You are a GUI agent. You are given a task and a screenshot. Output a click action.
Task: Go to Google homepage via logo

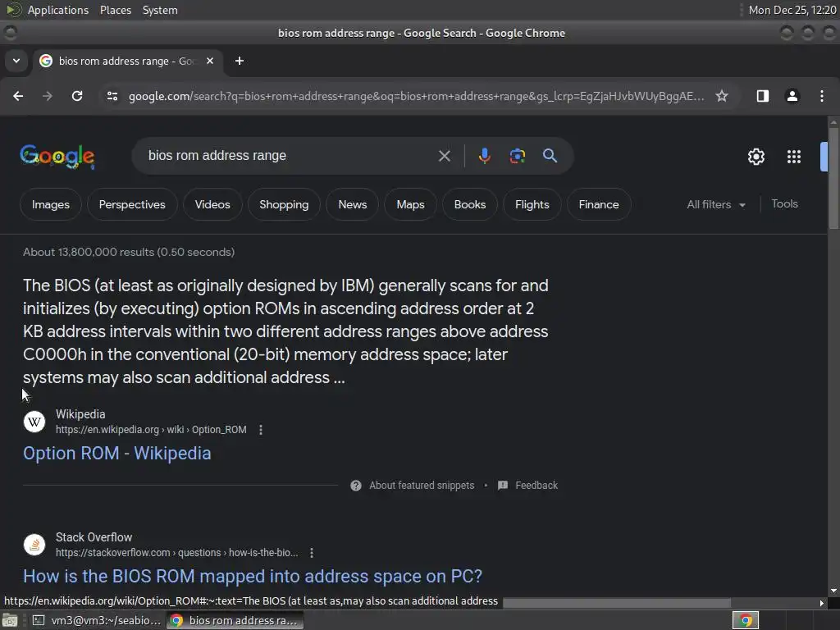click(57, 157)
